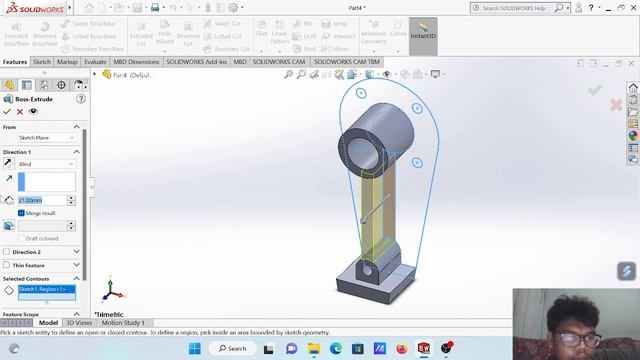Screen dimensions: 640x360
Task: Click Zoom to Fit in view toolbar
Action: point(289,74)
